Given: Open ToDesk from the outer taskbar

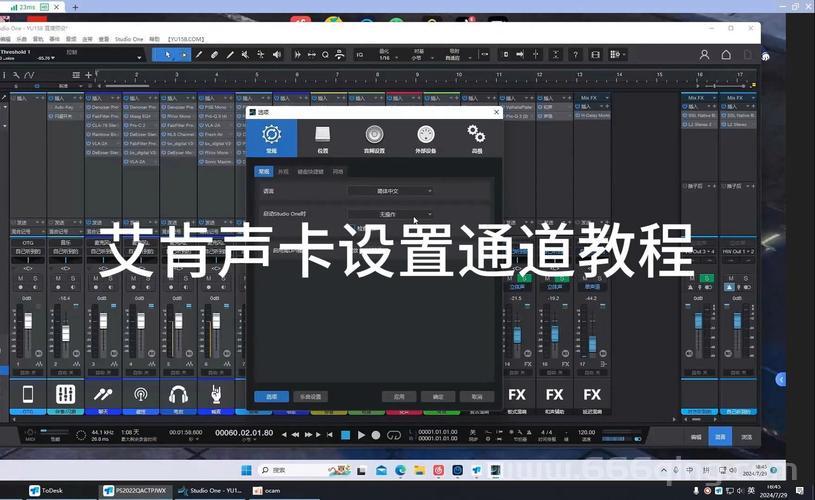Looking at the screenshot, I should tap(46, 490).
